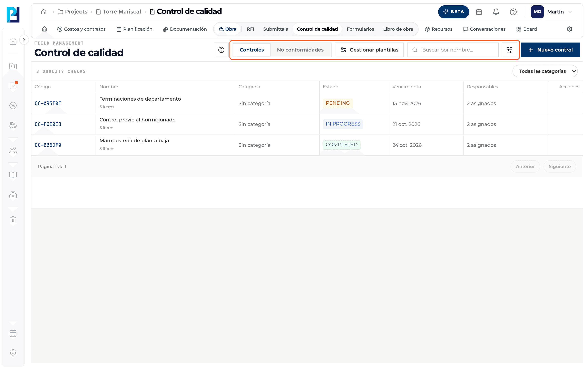Click the help icon beside Controles
The height and width of the screenshot is (368, 588).
click(x=221, y=50)
